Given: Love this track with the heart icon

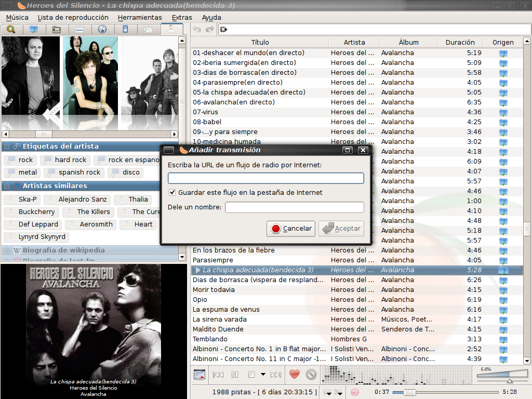Looking at the screenshot, I should pyautogui.click(x=295, y=374).
